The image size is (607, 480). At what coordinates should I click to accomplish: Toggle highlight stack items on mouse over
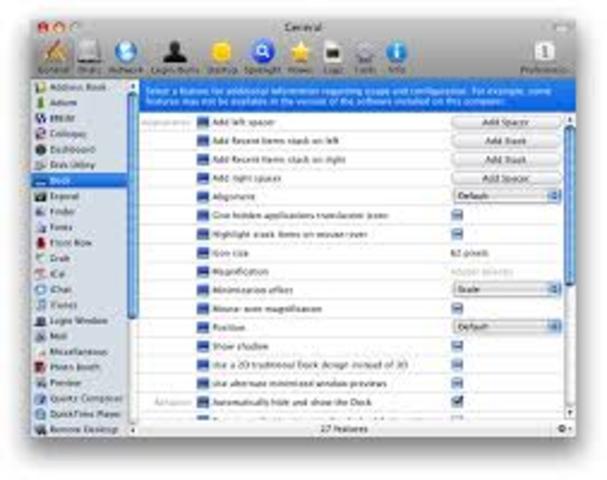click(457, 233)
